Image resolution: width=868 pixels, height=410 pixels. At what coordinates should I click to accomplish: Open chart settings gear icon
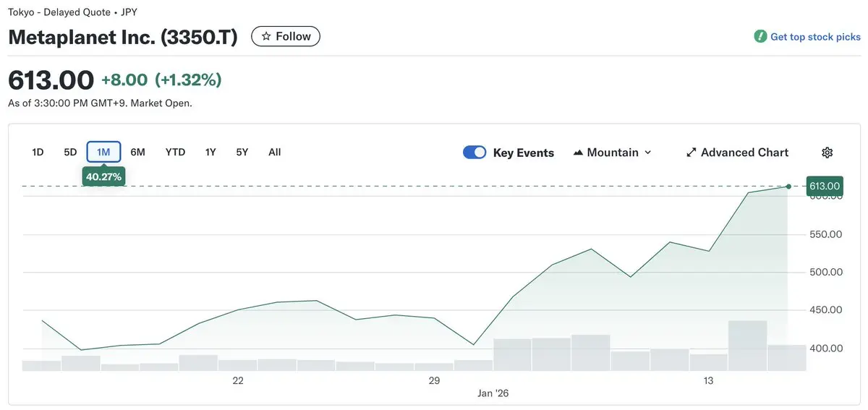[827, 153]
